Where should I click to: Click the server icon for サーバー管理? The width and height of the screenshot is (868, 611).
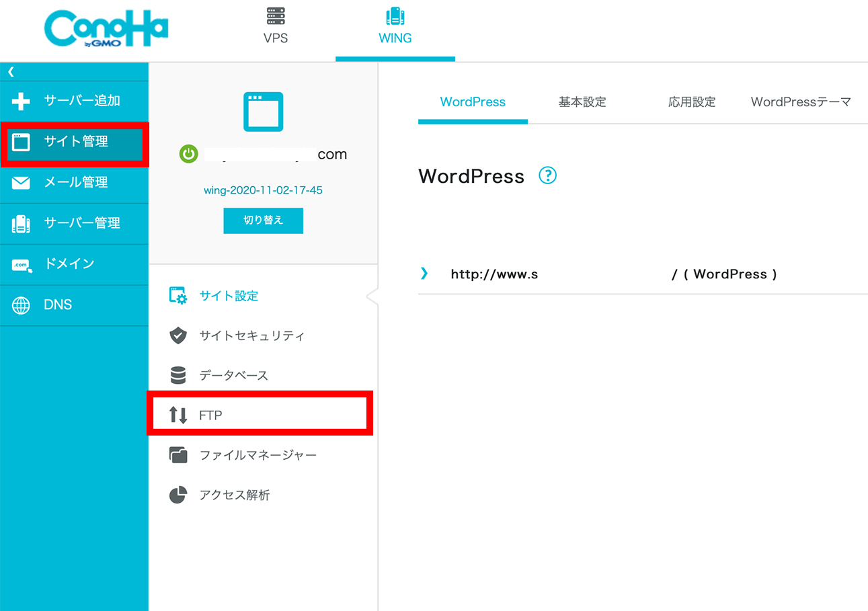22,224
